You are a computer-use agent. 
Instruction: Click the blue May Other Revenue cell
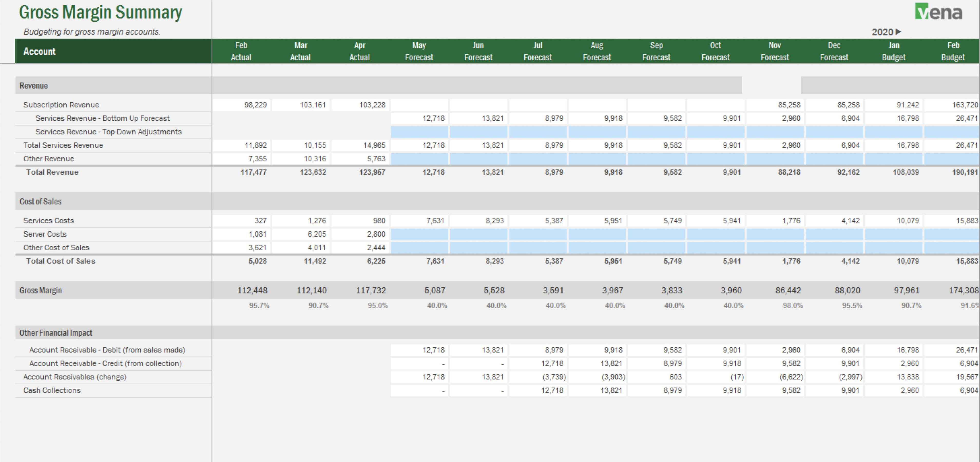pos(419,159)
